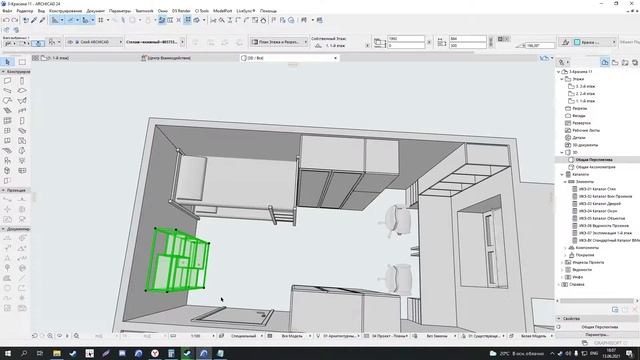Collapse the Этажи folder in navigator
The image size is (640, 360).
coord(562,79)
